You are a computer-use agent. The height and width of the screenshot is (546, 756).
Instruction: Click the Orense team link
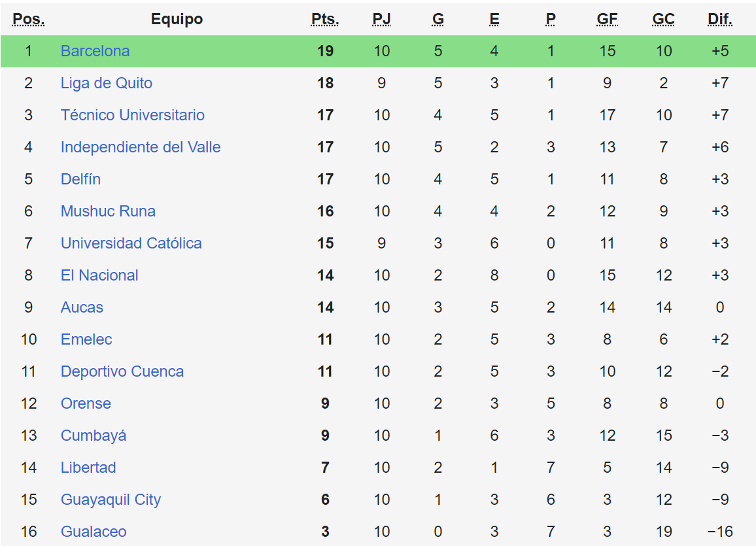click(86, 403)
